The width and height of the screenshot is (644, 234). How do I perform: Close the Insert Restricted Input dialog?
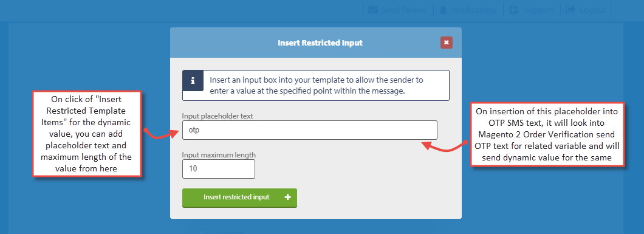(x=447, y=43)
